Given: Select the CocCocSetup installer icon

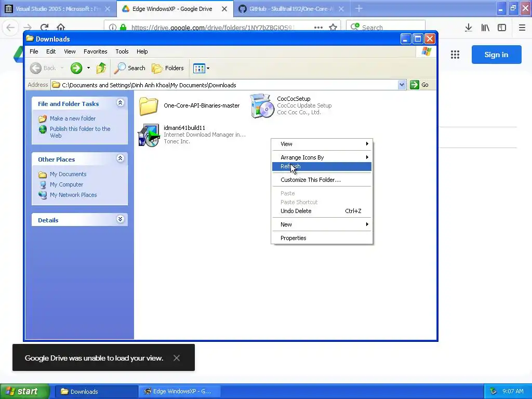Looking at the screenshot, I should (x=262, y=106).
